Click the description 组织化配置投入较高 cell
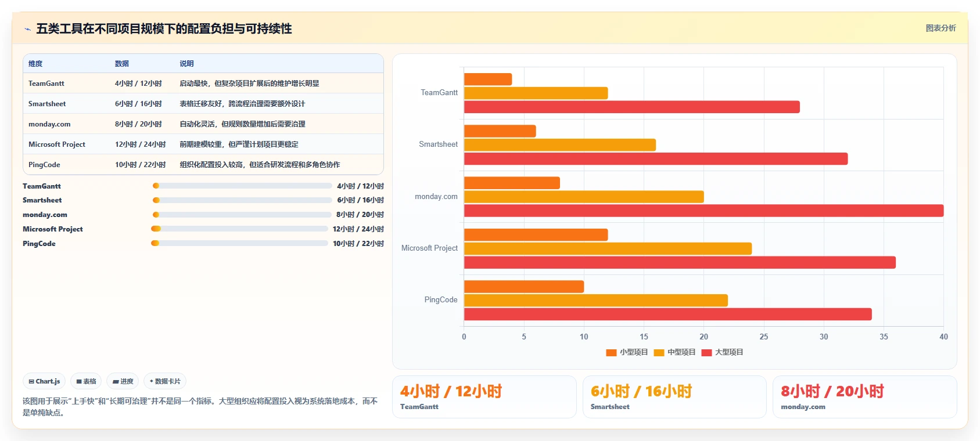 coord(260,165)
